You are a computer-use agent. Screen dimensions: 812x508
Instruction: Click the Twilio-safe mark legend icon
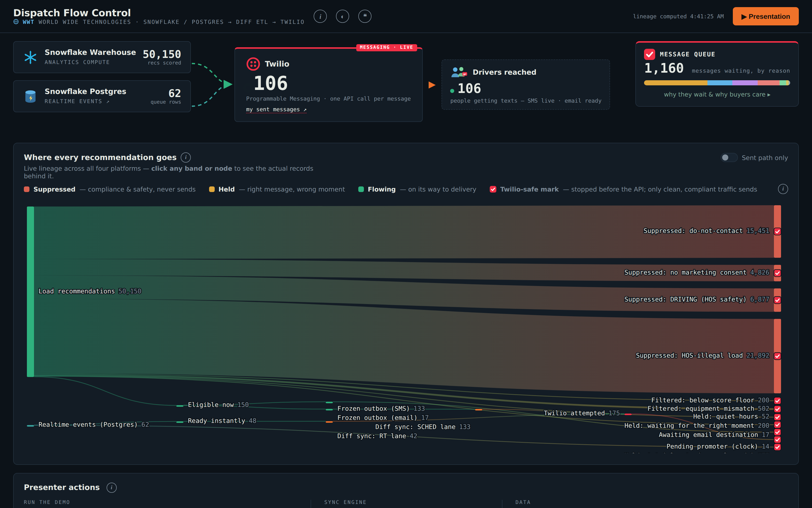pos(493,189)
